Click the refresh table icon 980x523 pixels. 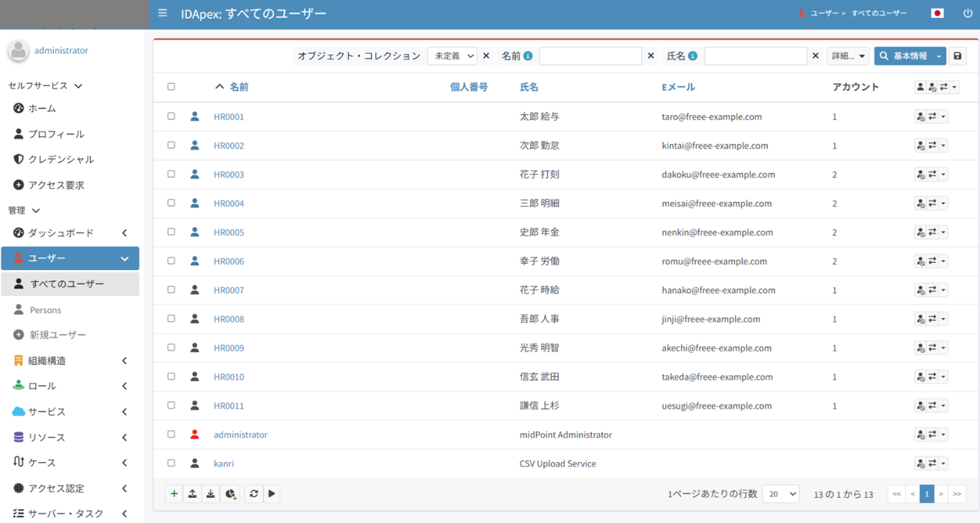[254, 494]
